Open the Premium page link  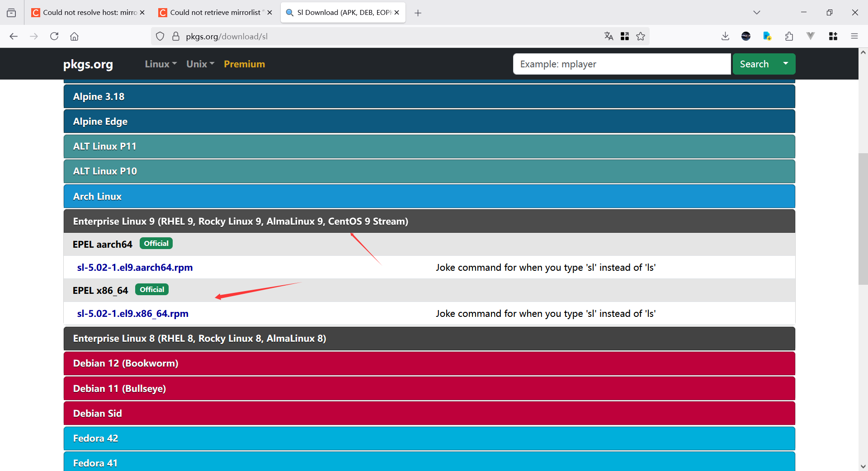click(245, 64)
